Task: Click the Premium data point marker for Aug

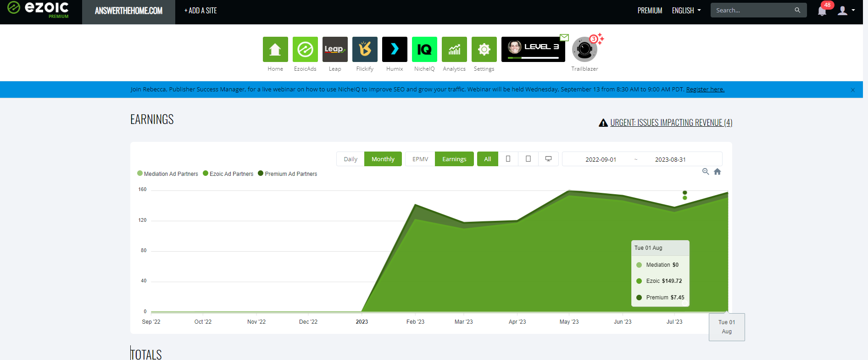Action: 685,193
